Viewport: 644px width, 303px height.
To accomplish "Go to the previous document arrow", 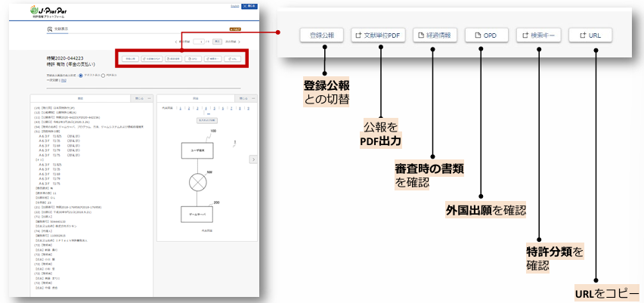I will point(177,42).
